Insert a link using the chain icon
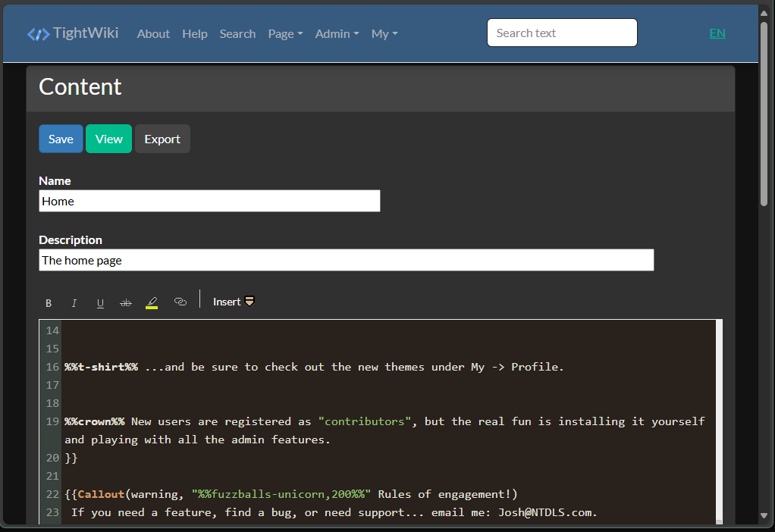 tap(180, 302)
